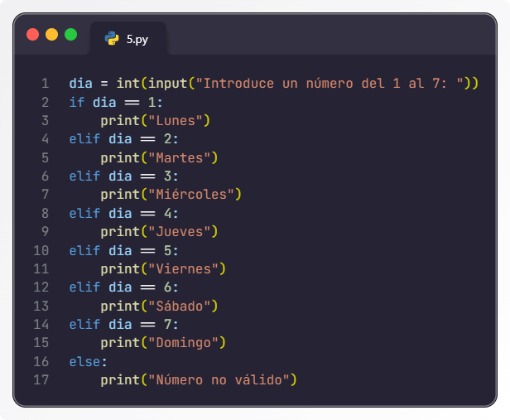Click the red close window dot
The height and width of the screenshot is (420, 510).
click(x=33, y=35)
